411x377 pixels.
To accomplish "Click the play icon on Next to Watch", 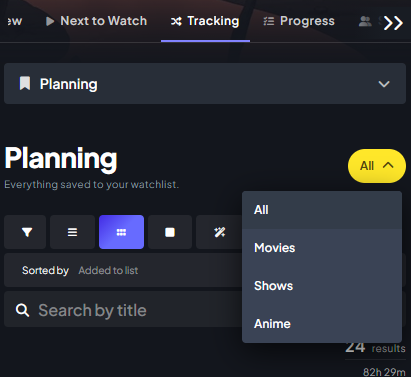I will 50,22.
